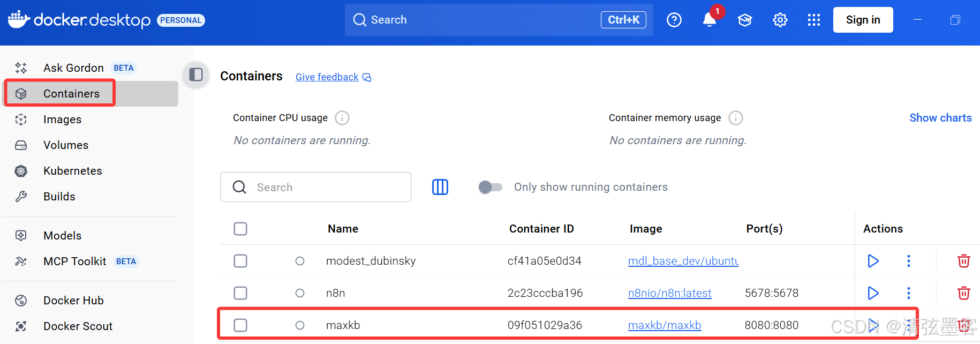Delete the n8n container
Image resolution: width=980 pixels, height=344 pixels.
click(964, 293)
